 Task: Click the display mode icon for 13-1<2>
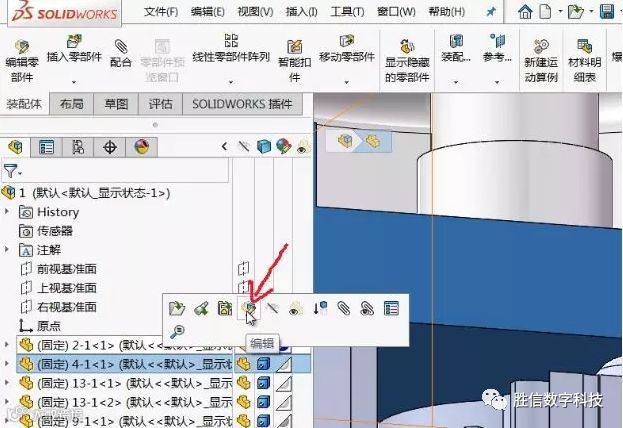(x=263, y=402)
